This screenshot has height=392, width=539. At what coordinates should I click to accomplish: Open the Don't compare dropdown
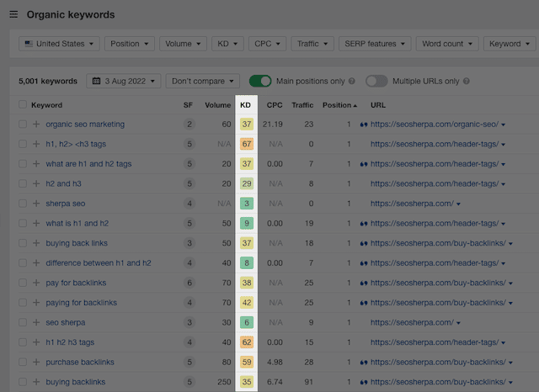point(202,81)
